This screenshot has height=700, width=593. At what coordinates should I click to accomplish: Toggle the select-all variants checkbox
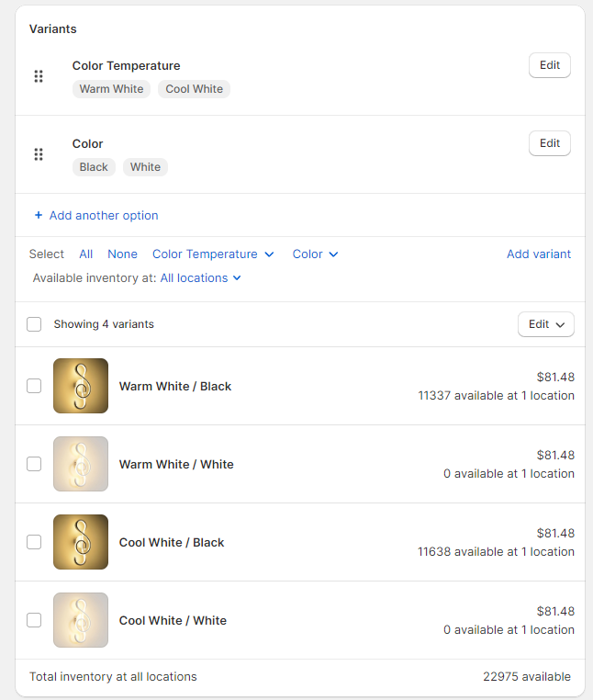tap(34, 324)
